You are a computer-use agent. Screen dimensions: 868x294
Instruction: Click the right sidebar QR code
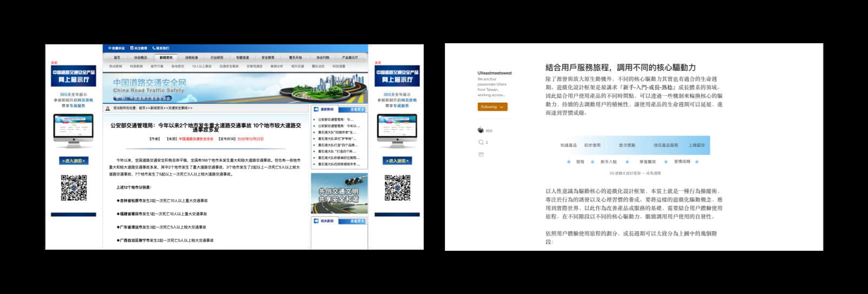[x=397, y=188]
